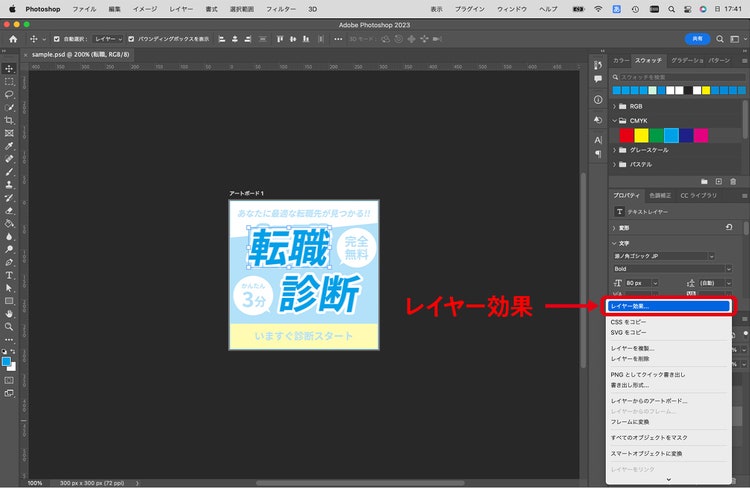The height and width of the screenshot is (488, 750).
Task: Select the Frame tool
Action: click(x=9, y=133)
